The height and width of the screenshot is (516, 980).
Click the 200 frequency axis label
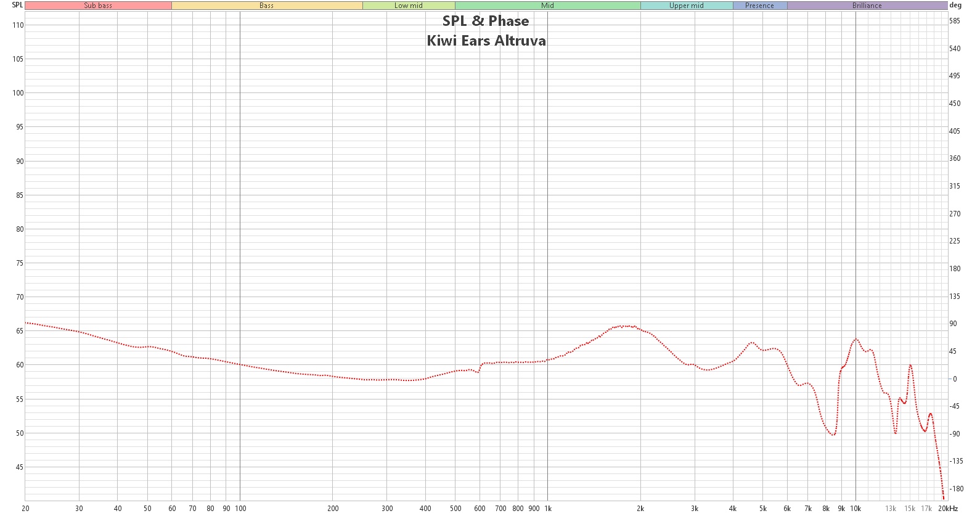click(x=333, y=509)
